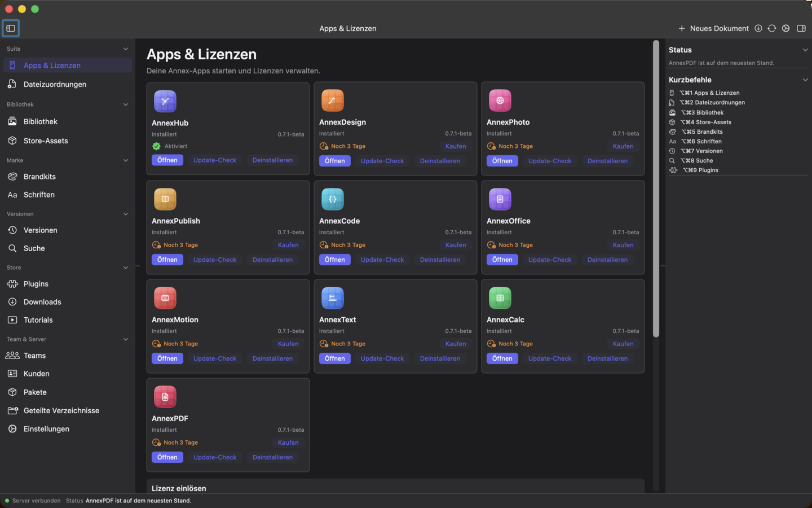
Task: Buy a license with AnnexDesign Kaufen
Action: [x=456, y=146]
